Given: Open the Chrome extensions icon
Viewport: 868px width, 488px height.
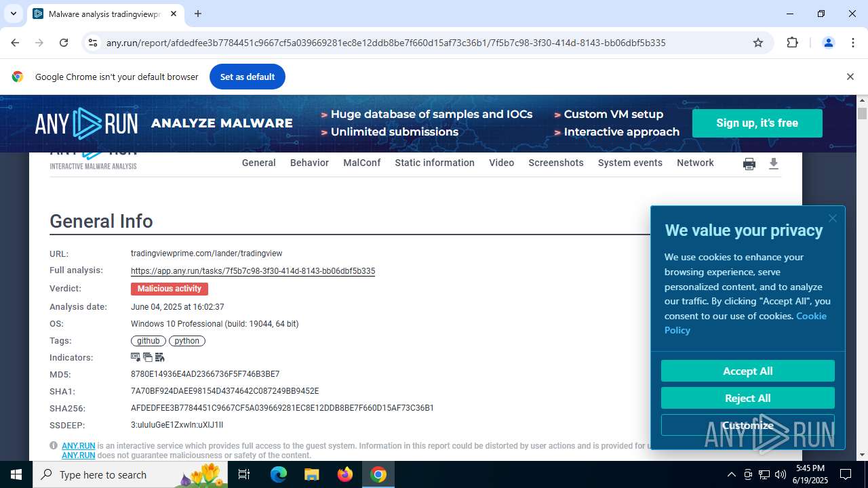Looking at the screenshot, I should click(x=793, y=43).
